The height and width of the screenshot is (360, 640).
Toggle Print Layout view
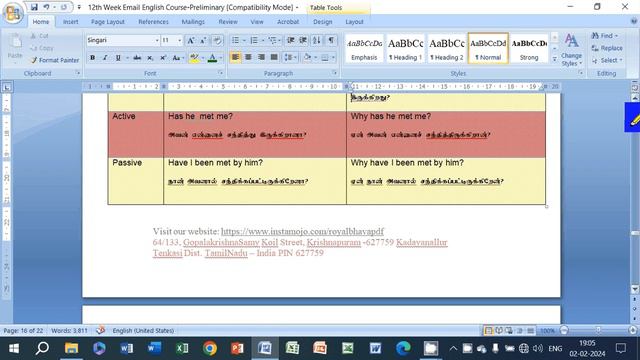coord(488,330)
